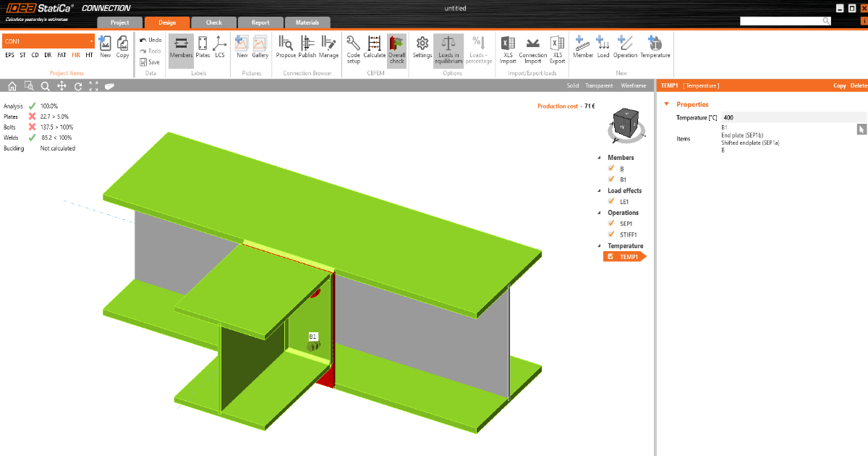868x456 pixels.
Task: Collapse the Properties section
Action: coord(667,104)
